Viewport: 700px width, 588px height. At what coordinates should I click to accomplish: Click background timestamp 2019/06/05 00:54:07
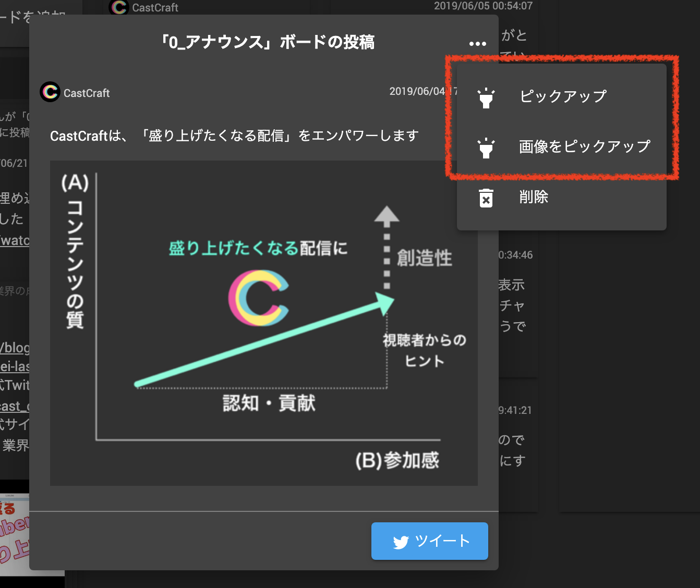(x=483, y=6)
